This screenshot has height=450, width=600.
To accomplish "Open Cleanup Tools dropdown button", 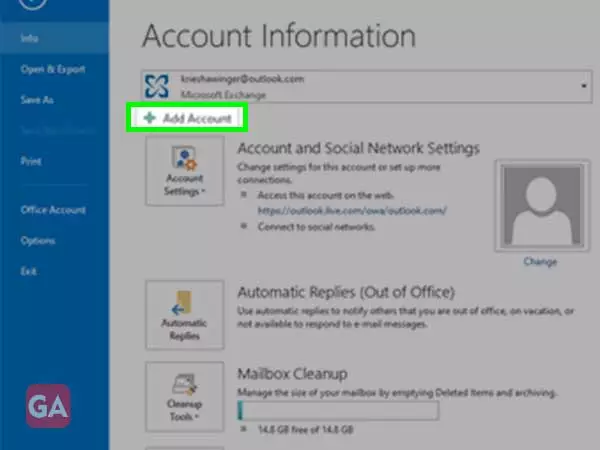I will point(185,397).
